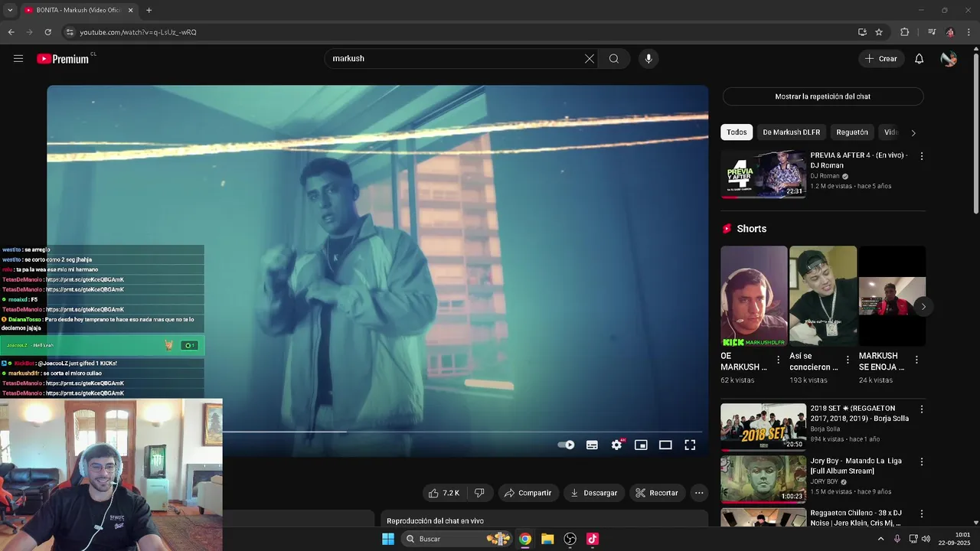Run search with the magnifier button
Viewport: 980px width, 551px height.
[x=613, y=58]
